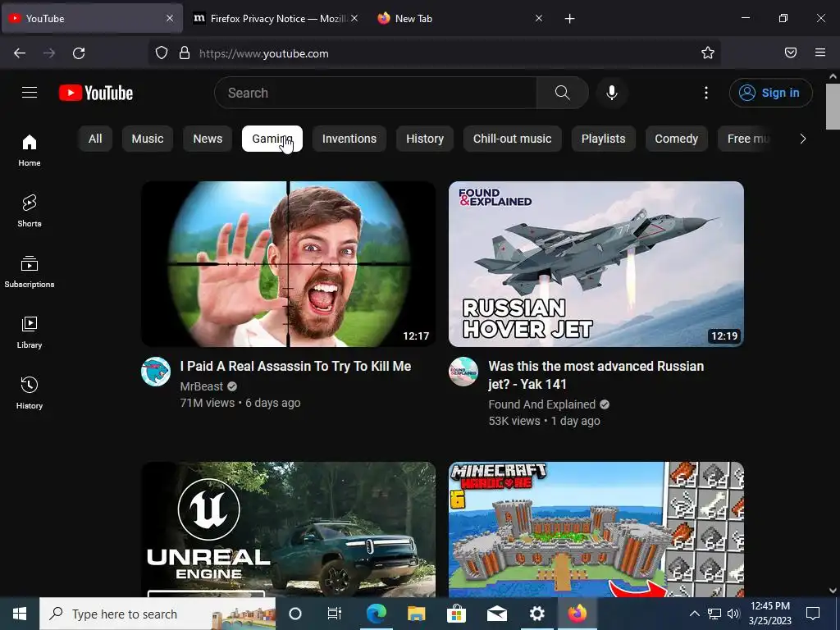Open YouTube settings three-dot menu
Viewport: 840px width, 630px height.
point(706,93)
